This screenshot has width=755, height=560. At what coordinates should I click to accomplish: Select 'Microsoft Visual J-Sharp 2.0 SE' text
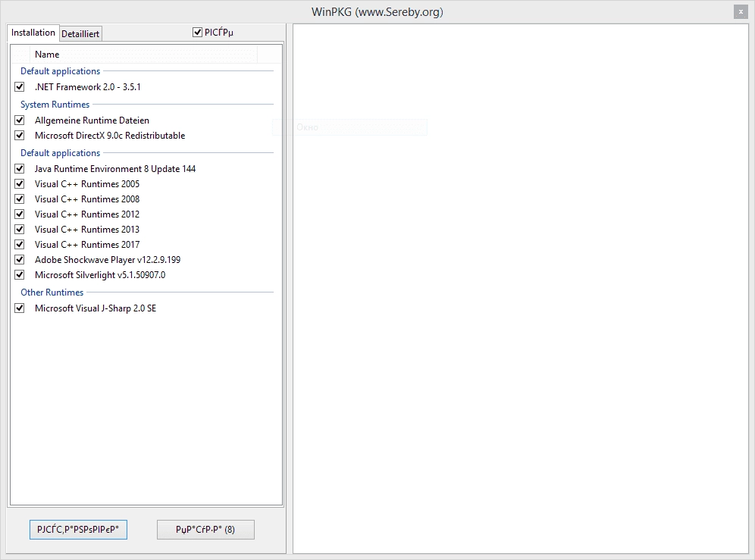96,308
